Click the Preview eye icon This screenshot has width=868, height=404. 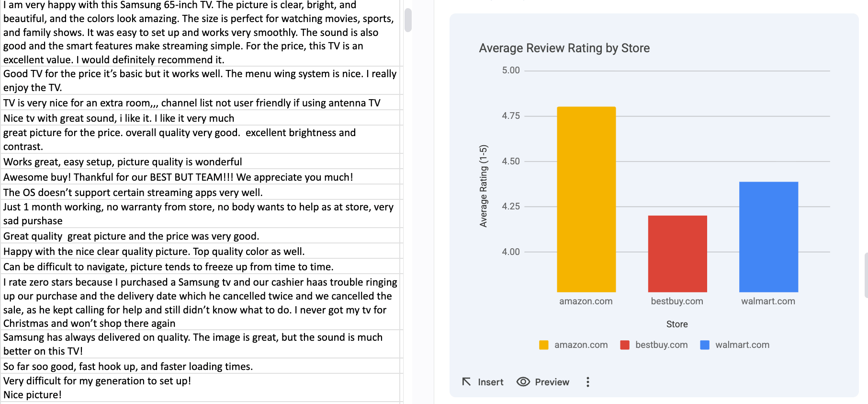tap(523, 381)
